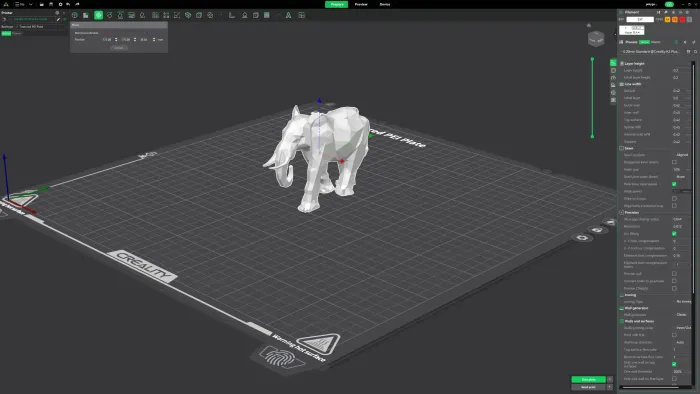This screenshot has height=394, width=700.
Task: Open the settings gear in title bar
Action: pos(60,4)
